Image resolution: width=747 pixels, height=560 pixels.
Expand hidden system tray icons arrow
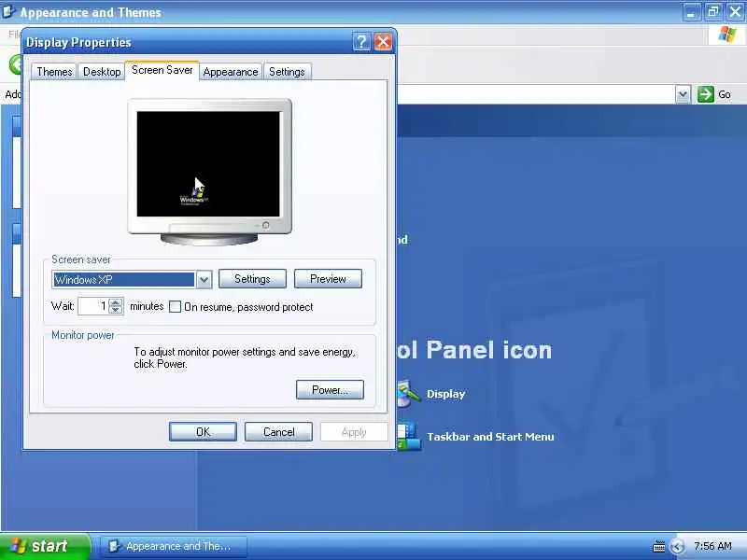tap(677, 547)
